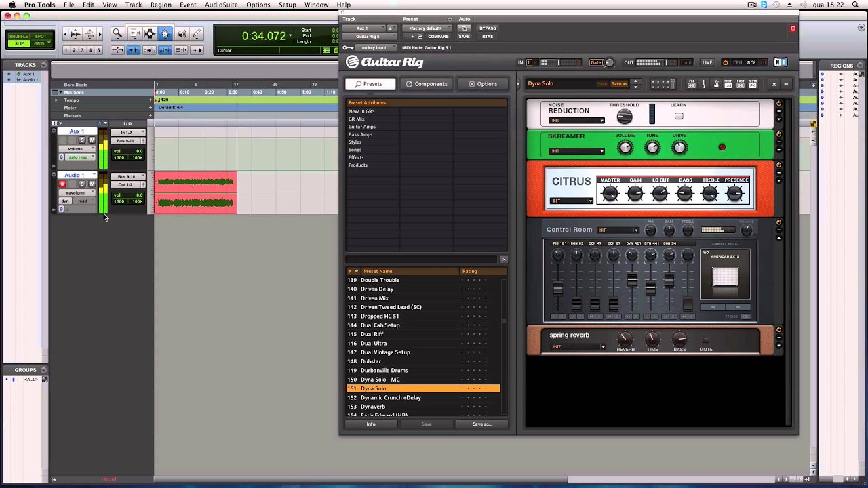Open the Tracks list popup menu
868x488 pixels.
43,65
